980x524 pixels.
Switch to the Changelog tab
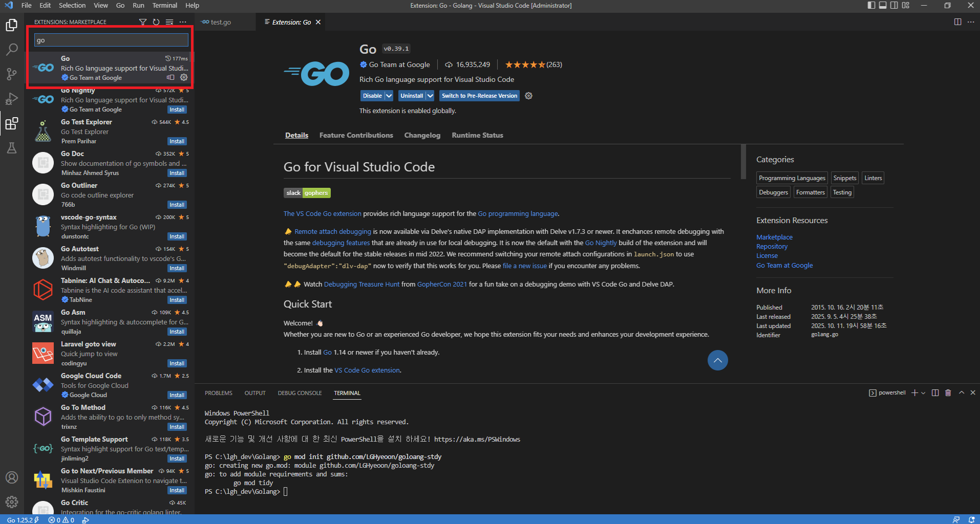tap(422, 135)
